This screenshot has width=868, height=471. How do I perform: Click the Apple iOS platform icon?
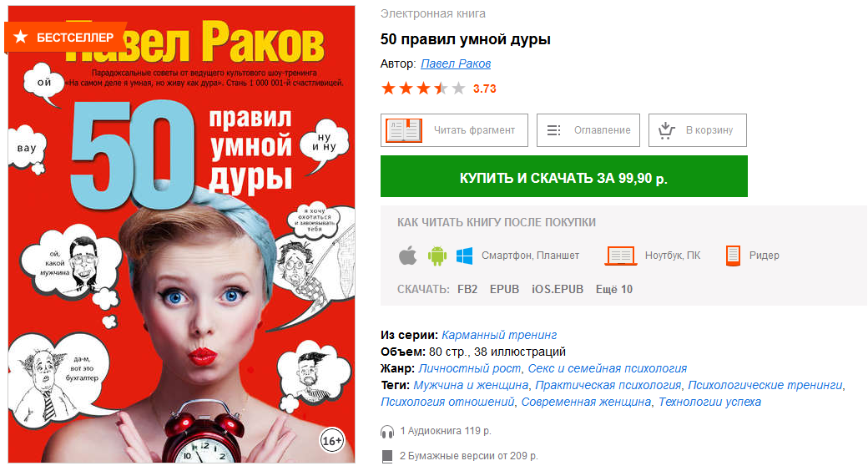408,256
